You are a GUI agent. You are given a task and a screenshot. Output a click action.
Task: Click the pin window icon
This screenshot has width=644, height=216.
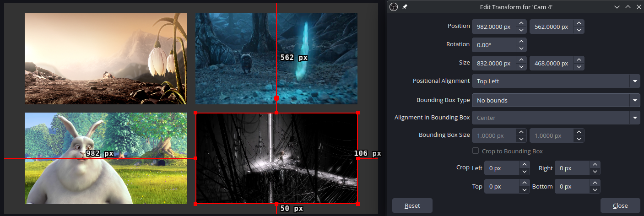tap(405, 7)
